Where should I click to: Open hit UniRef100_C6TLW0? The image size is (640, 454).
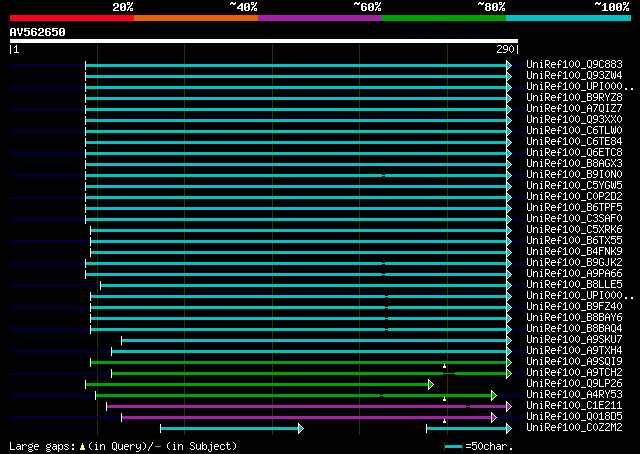point(574,131)
